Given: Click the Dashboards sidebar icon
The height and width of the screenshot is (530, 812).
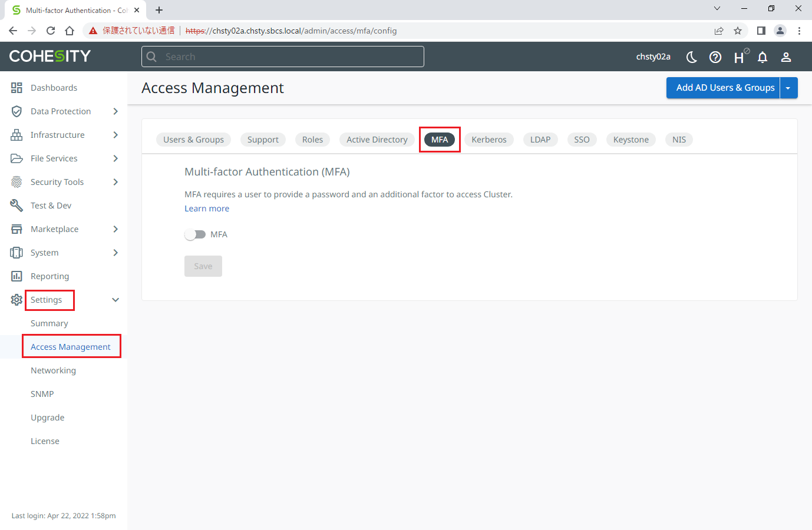Looking at the screenshot, I should 16,88.
